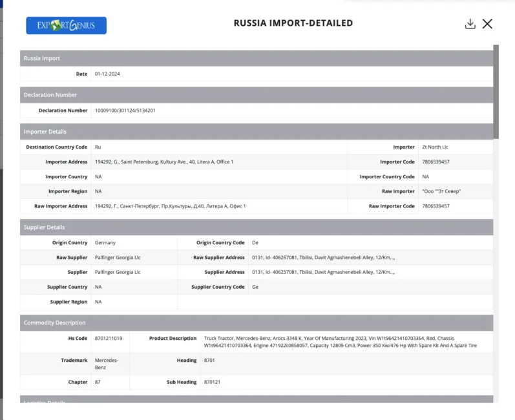The height and width of the screenshot is (420, 515).
Task: Select the date value 01-12-2024
Action: (x=107, y=74)
